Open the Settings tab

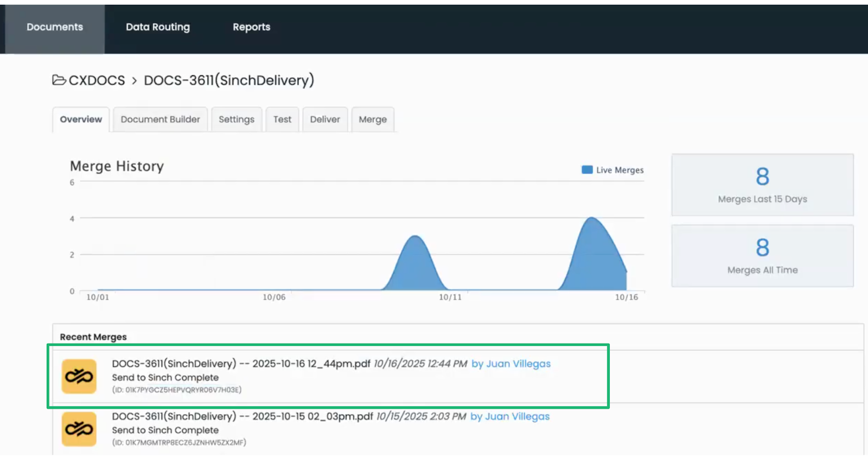pos(236,119)
